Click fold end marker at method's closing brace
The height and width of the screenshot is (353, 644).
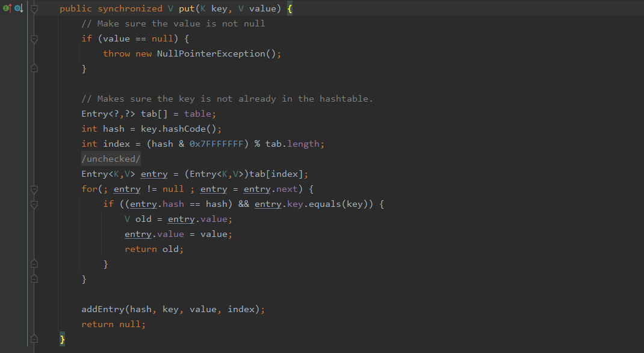pyautogui.click(x=34, y=339)
